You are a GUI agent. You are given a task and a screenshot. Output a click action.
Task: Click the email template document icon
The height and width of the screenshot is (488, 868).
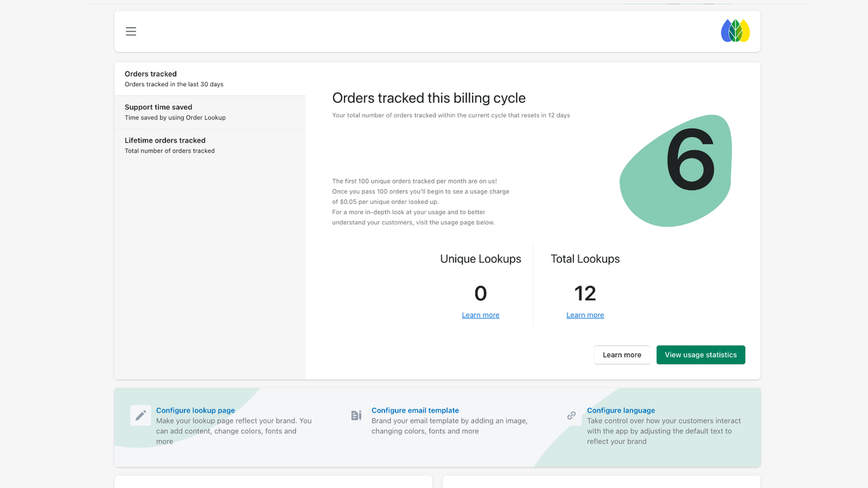(356, 415)
